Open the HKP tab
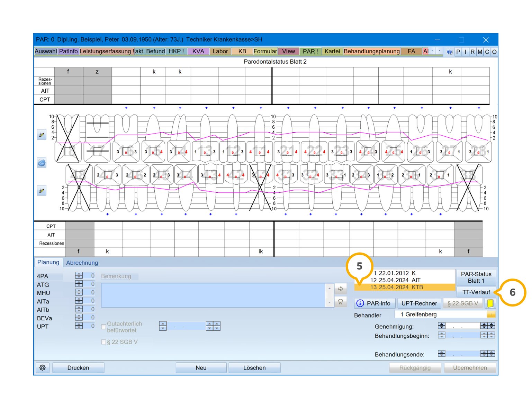This screenshot has height=409, width=532. tap(176, 51)
